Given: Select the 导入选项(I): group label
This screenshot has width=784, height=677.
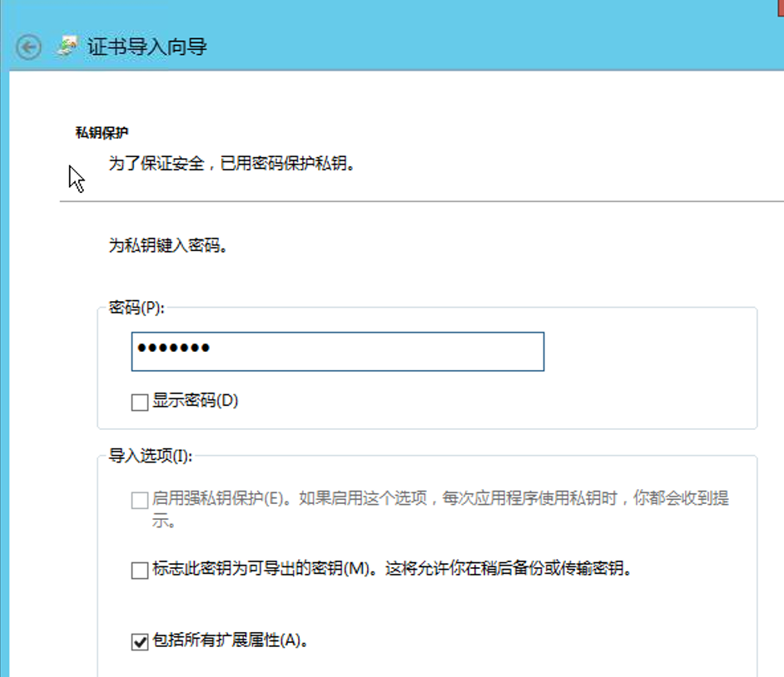Looking at the screenshot, I should 151,456.
